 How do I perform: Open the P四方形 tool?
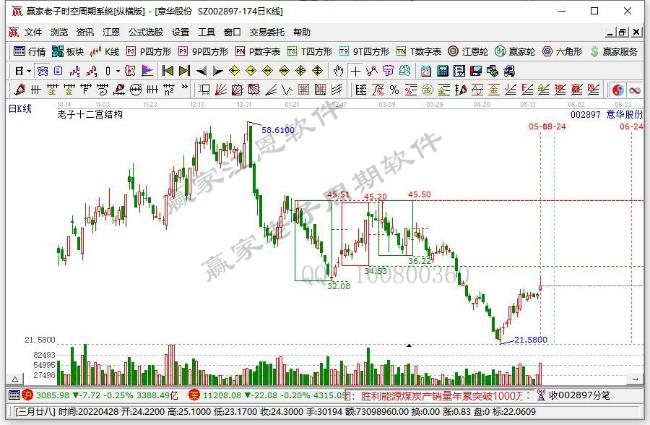coord(148,51)
